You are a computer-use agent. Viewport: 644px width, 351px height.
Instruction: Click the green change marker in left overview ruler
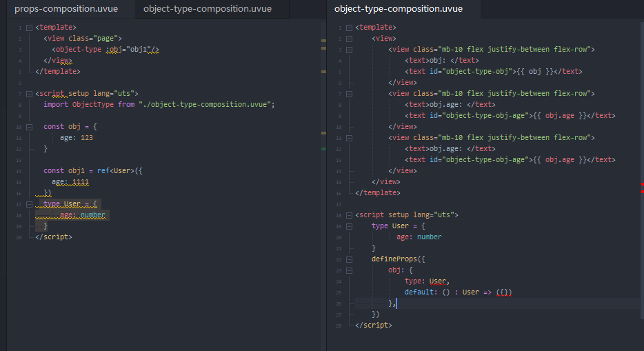(323, 149)
